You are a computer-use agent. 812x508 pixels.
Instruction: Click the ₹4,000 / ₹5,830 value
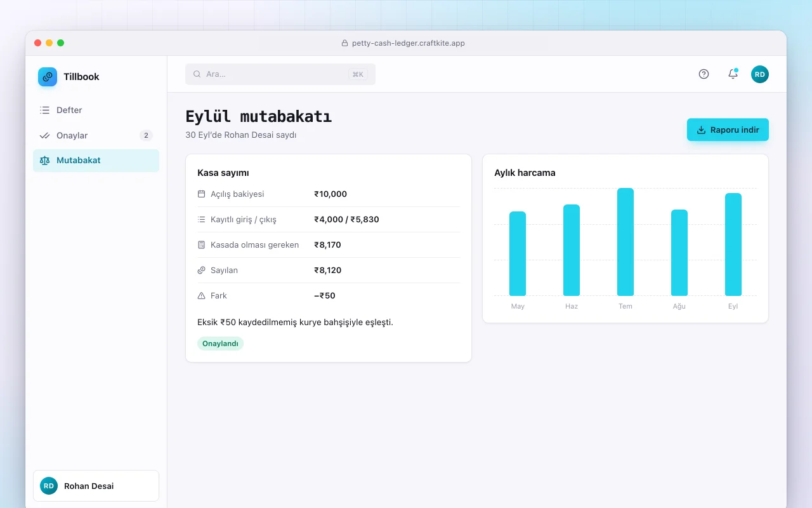[346, 219]
